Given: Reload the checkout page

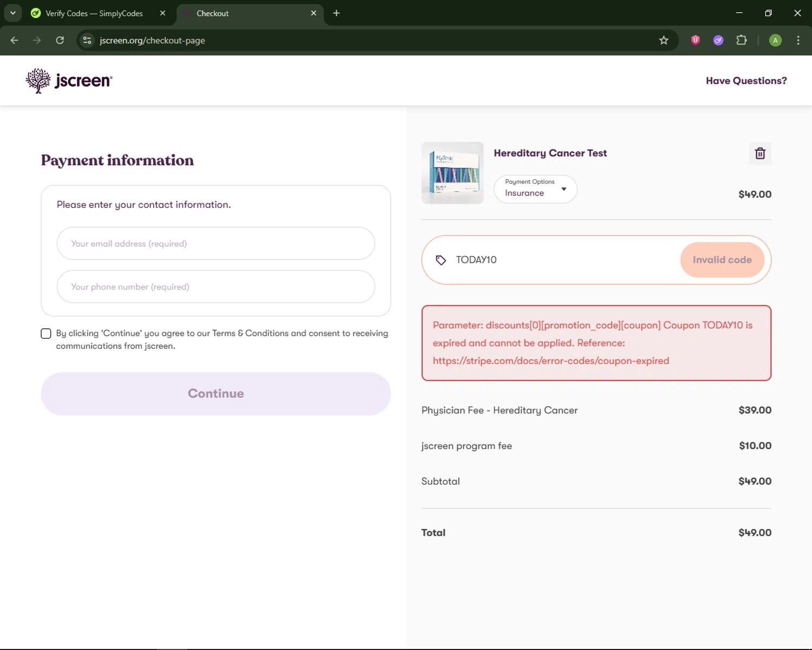Looking at the screenshot, I should click(x=60, y=40).
